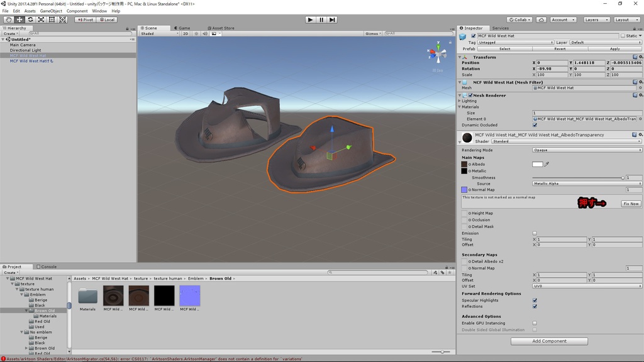Select the Hand tool in toolbar
Viewport: 644px width, 362px height.
[9, 19]
